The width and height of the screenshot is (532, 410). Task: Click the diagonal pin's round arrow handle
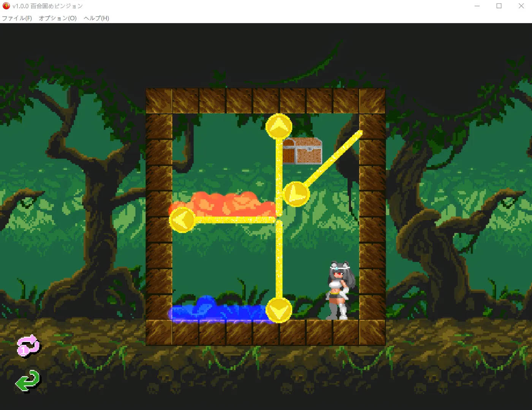click(296, 194)
